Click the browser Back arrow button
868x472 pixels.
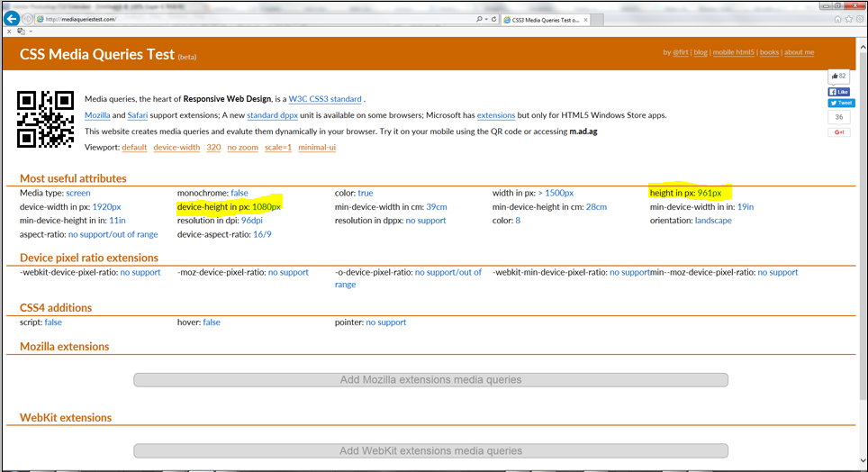[x=13, y=19]
